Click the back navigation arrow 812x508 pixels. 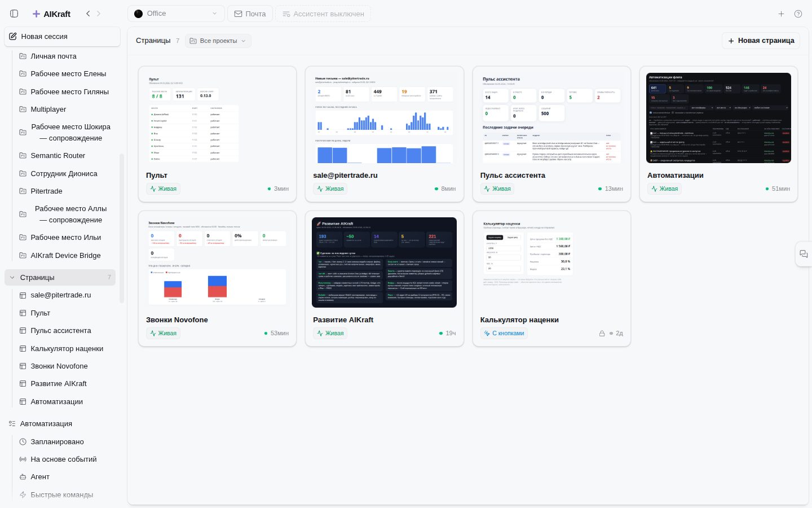click(88, 14)
